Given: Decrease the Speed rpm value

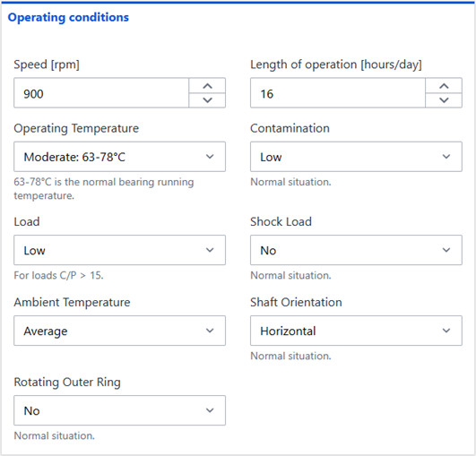Looking at the screenshot, I should [207, 100].
